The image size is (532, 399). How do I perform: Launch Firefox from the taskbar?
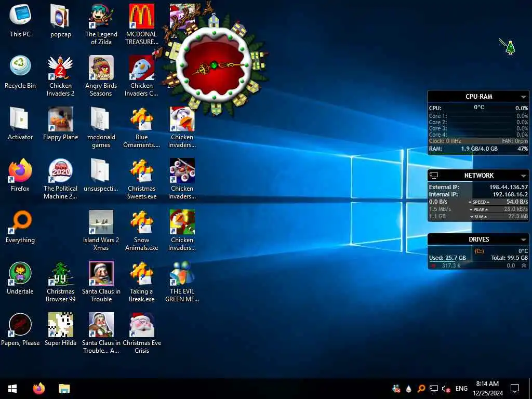coord(39,389)
